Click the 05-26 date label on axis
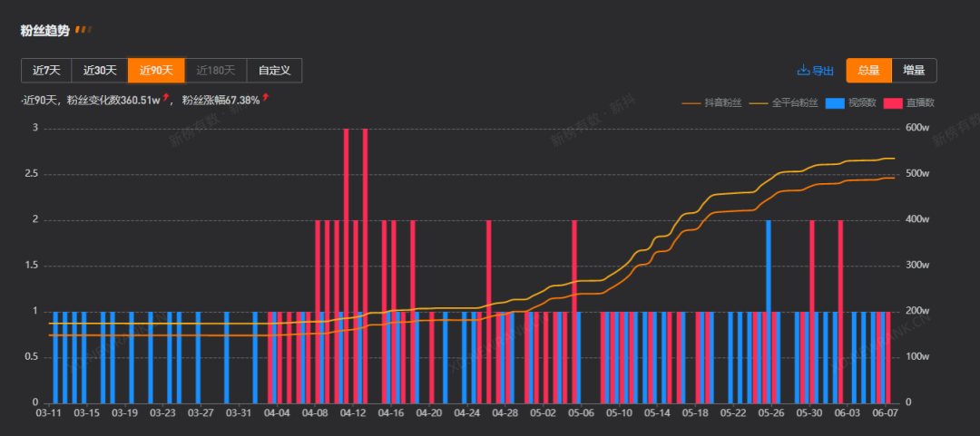Viewport: 980px width, 436px height. pyautogui.click(x=770, y=413)
